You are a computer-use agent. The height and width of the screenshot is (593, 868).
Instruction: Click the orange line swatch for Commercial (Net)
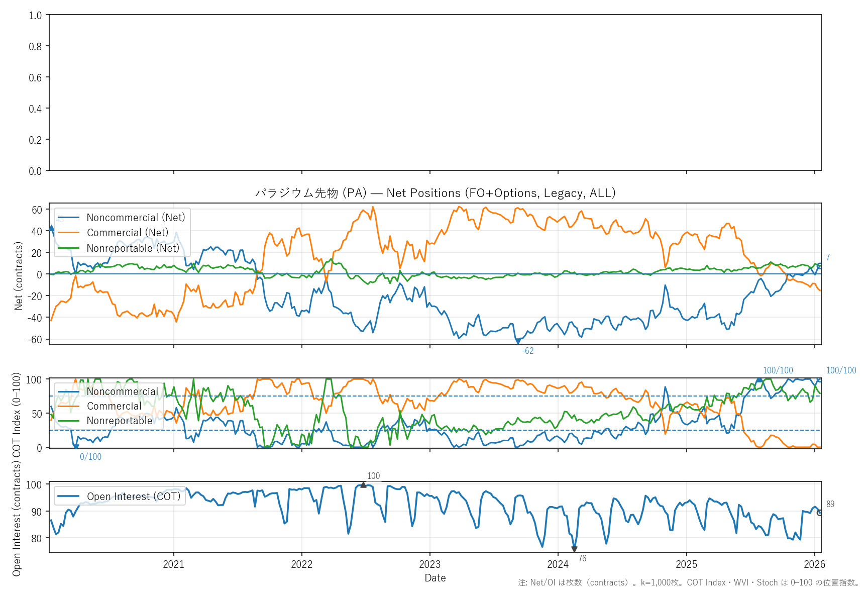[x=68, y=233]
